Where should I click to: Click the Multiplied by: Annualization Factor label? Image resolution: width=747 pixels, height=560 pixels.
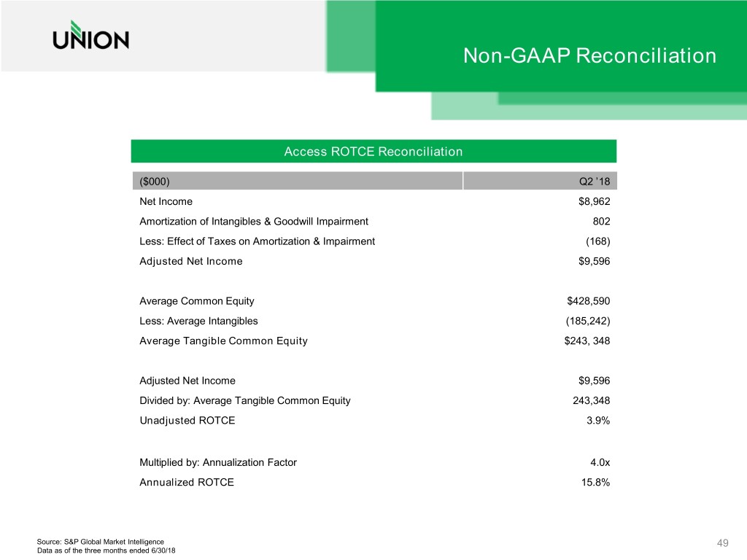(x=217, y=462)
